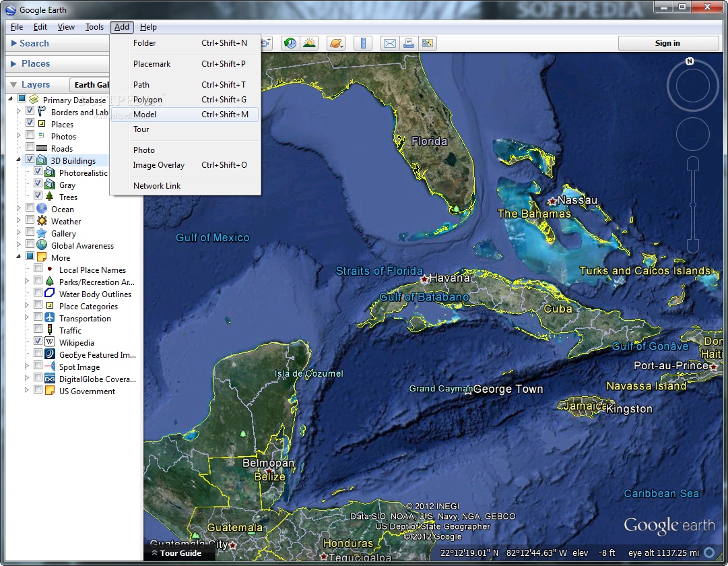Screen dimensions: 728x566
Task: Click the Print toolbar icon
Action: 409,43
